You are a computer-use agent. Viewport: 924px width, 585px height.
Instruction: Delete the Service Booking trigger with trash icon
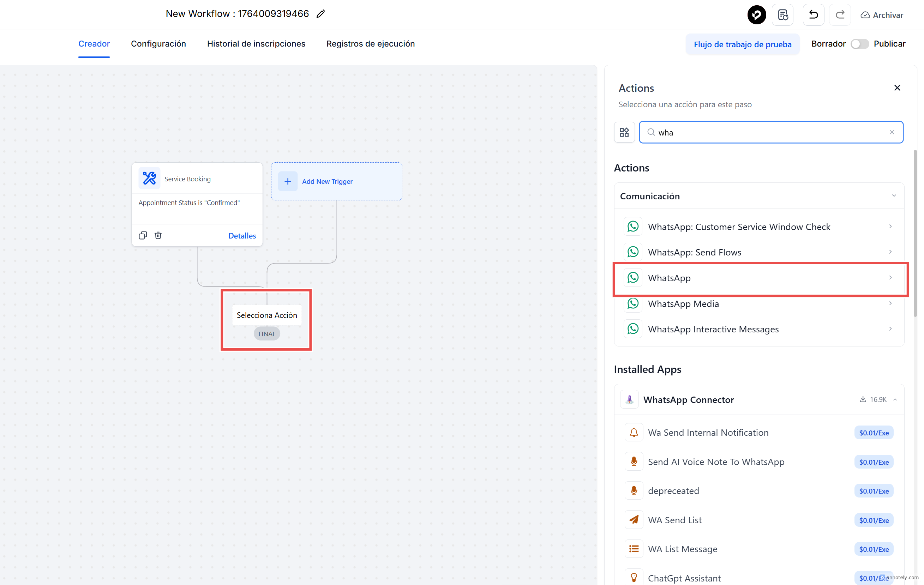coord(158,236)
